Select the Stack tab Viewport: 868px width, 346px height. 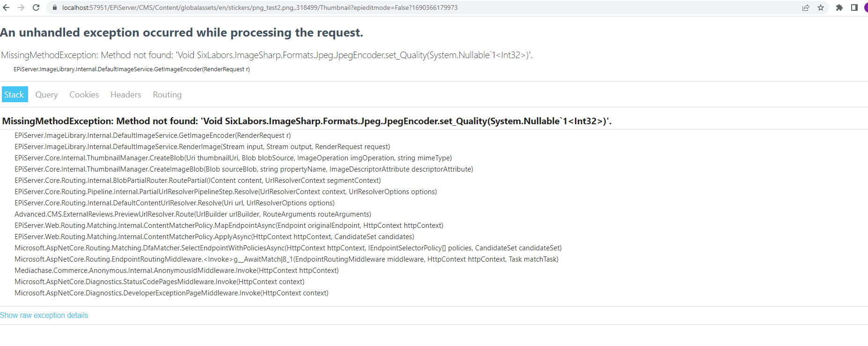point(15,95)
